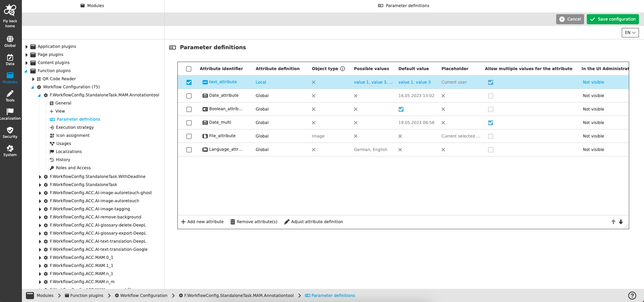Expand F.WorkflowConfig.StandaloneTask.WithDeadline node
This screenshot has height=302, width=644.
coord(40,177)
